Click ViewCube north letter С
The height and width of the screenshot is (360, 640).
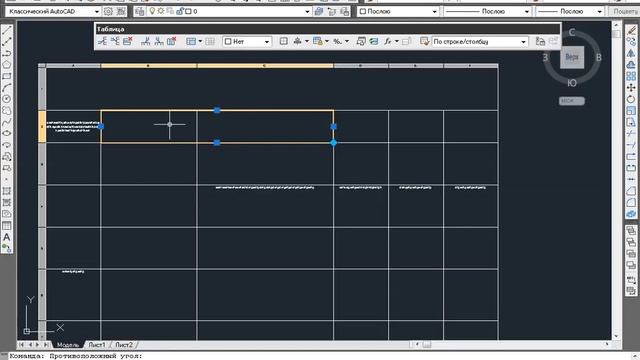click(572, 33)
